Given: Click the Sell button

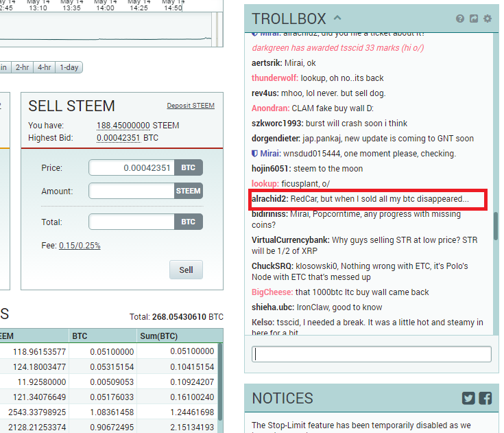Looking at the screenshot, I should (186, 270).
